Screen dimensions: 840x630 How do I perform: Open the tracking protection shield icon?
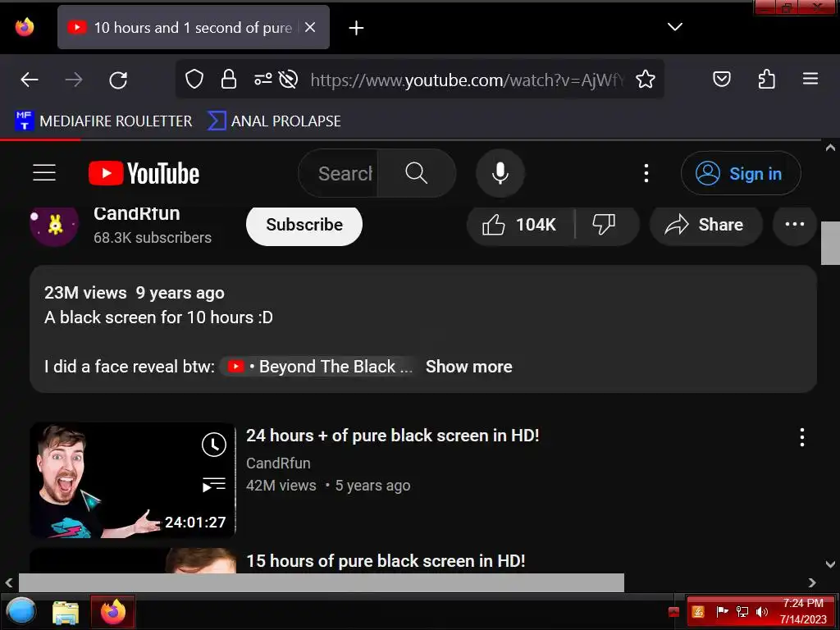(194, 80)
